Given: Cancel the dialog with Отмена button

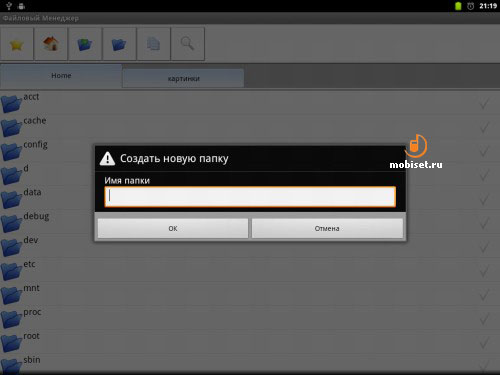Looking at the screenshot, I should 327,228.
